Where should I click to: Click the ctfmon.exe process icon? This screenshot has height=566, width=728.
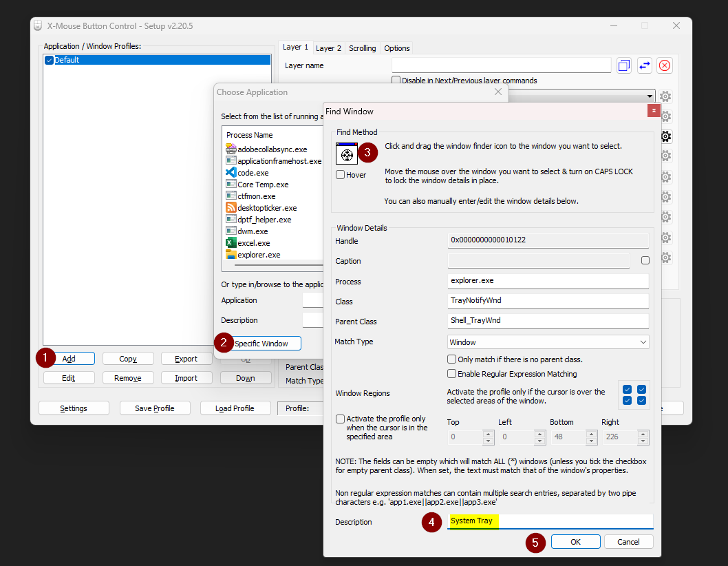coord(231,196)
